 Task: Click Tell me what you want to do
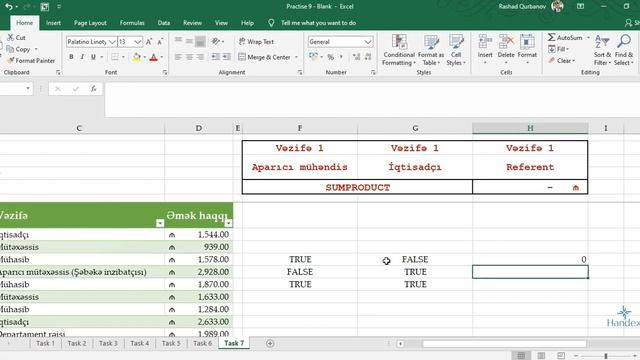point(318,23)
